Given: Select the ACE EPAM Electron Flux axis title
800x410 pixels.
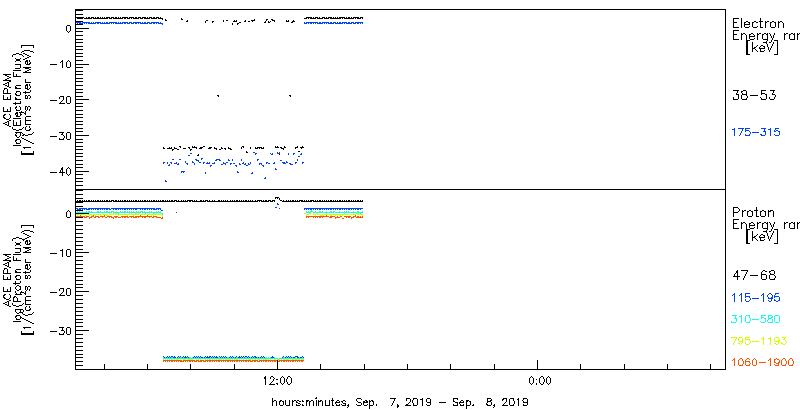Looking at the screenshot, I should [x=20, y=99].
